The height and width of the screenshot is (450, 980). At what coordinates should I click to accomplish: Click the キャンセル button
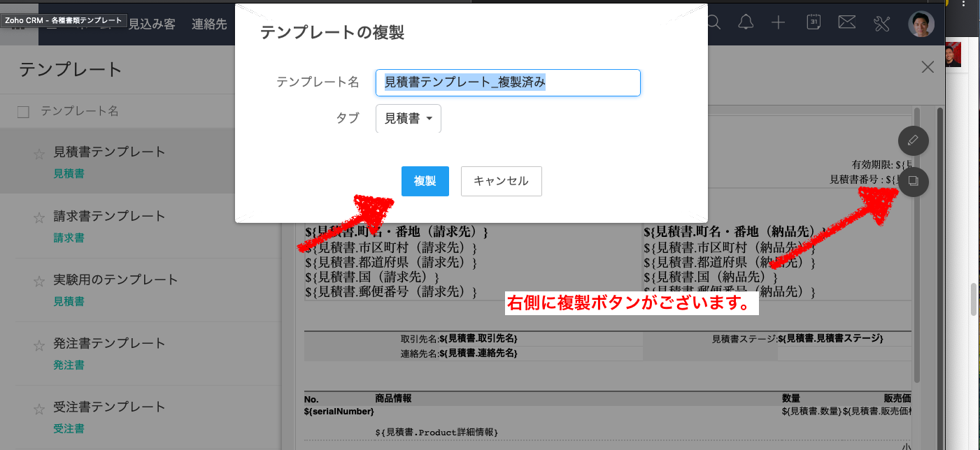pyautogui.click(x=501, y=181)
